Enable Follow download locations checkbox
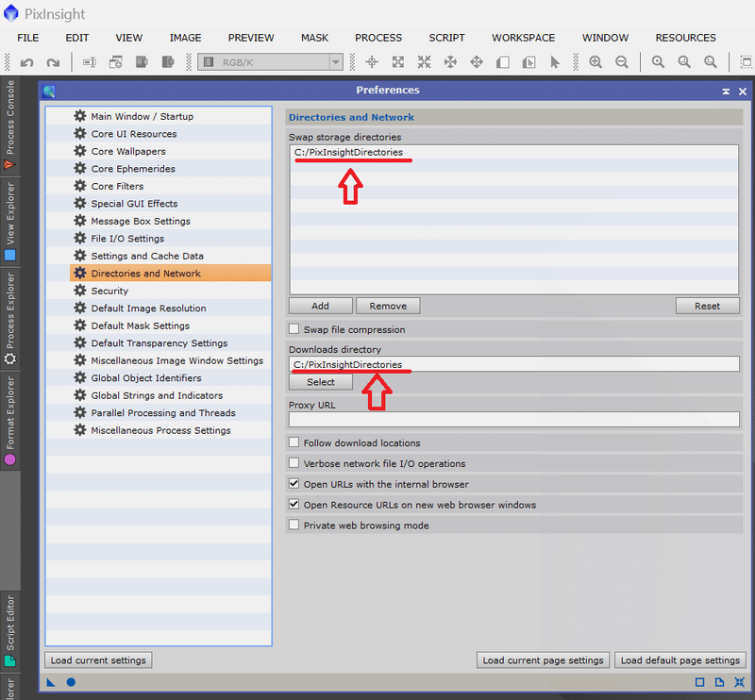Screen dimensions: 755x700 click(x=294, y=442)
